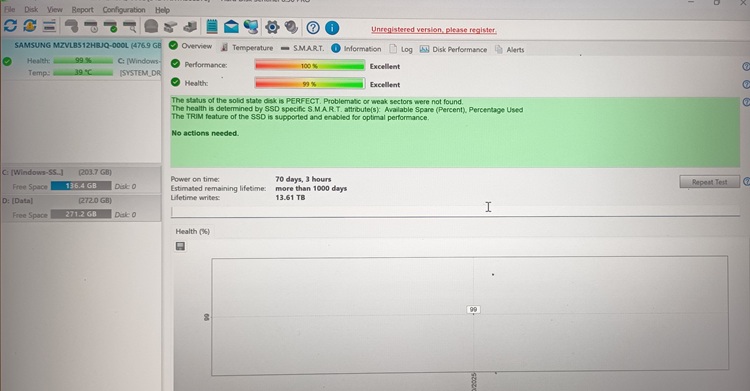
Task: Click the Unregistered version, please register link
Action: click(434, 30)
